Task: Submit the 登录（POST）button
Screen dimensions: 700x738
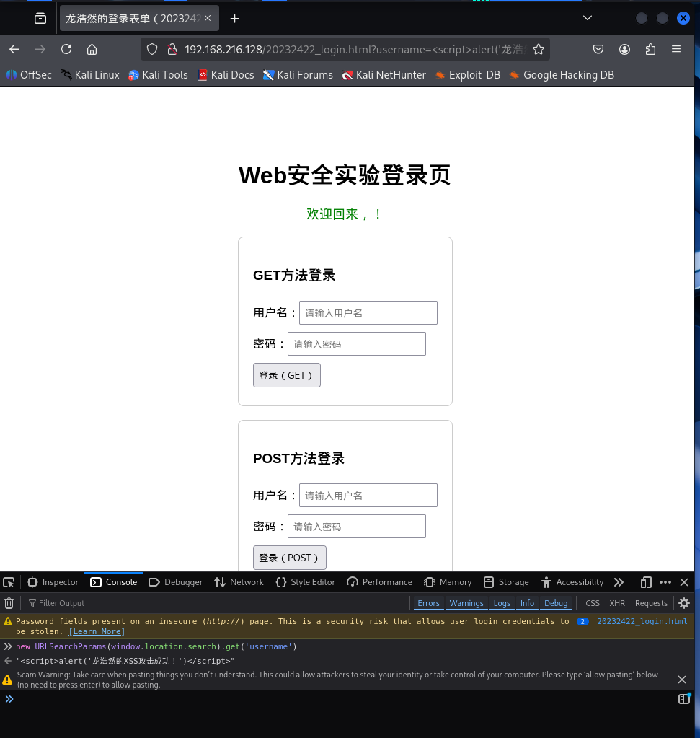Action: [289, 558]
